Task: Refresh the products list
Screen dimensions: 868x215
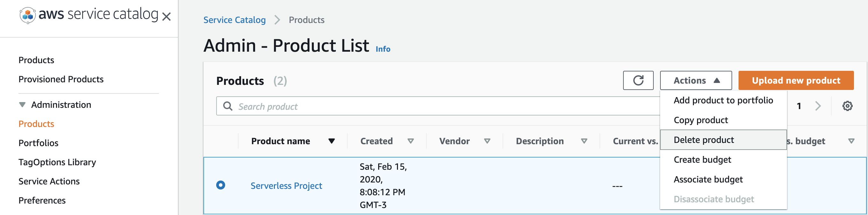Action: point(638,80)
